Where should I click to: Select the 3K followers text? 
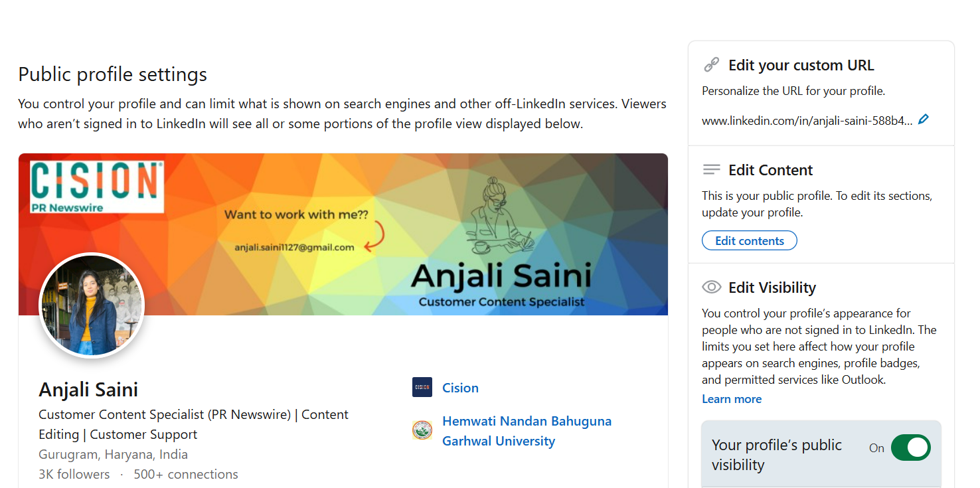coord(74,473)
